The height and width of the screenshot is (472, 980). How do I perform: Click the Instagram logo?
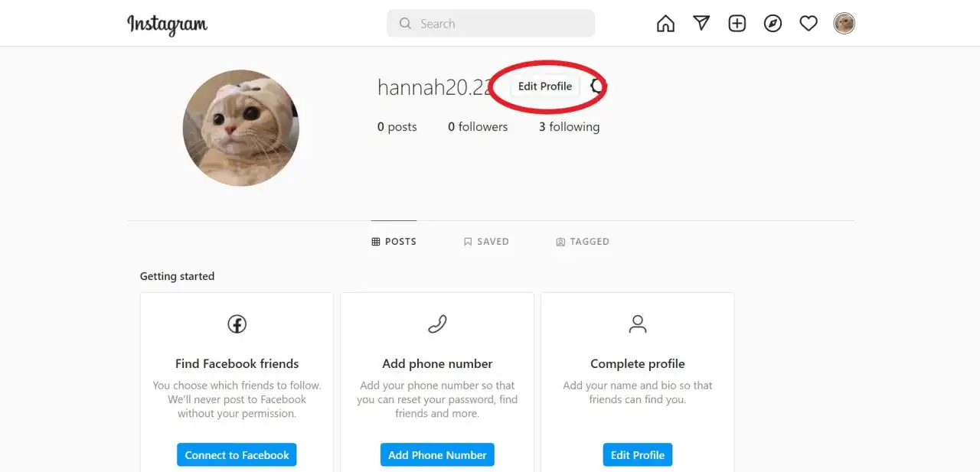point(167,24)
